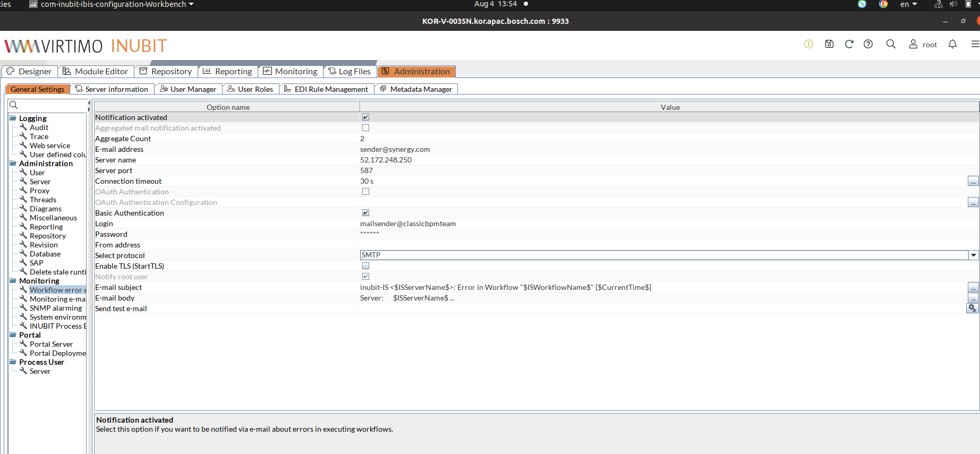This screenshot has width=980, height=454.
Task: Click the search magnifier in header
Action: (891, 44)
